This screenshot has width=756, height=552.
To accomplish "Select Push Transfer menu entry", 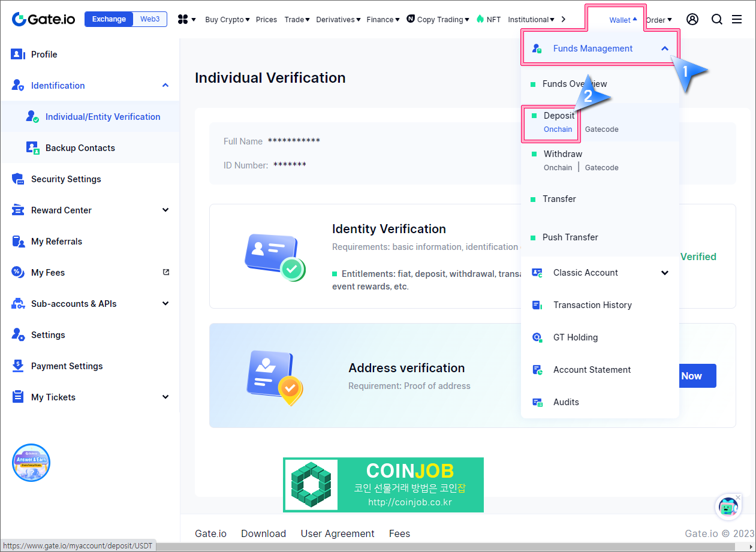I will coord(570,237).
